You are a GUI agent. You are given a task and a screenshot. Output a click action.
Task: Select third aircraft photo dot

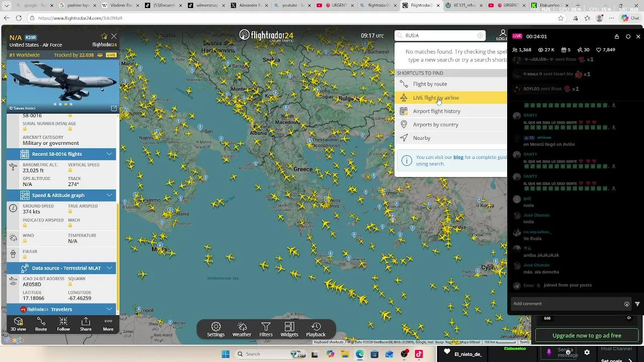click(65, 104)
